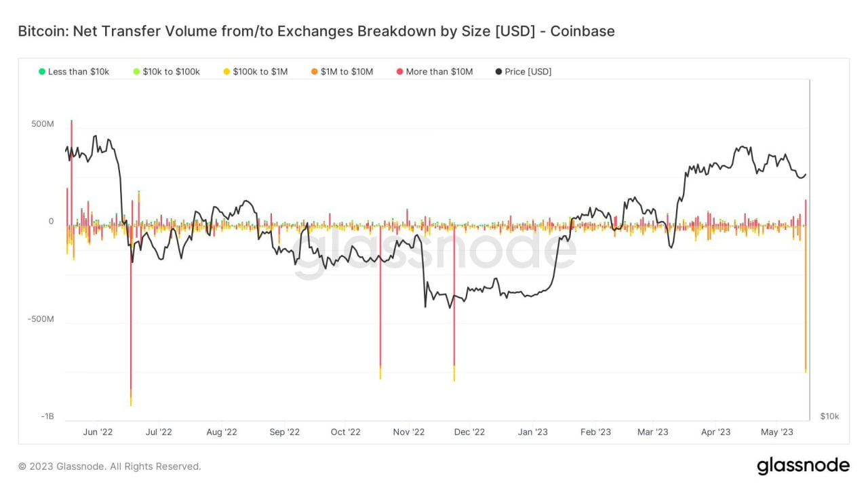The width and height of the screenshot is (868, 488).
Task: Click the green 'Less than $10k' legend dot
Action: pos(42,71)
